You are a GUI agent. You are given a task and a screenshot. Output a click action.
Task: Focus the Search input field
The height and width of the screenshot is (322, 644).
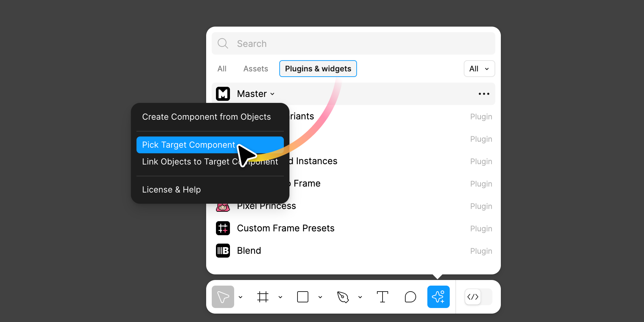[x=353, y=43]
